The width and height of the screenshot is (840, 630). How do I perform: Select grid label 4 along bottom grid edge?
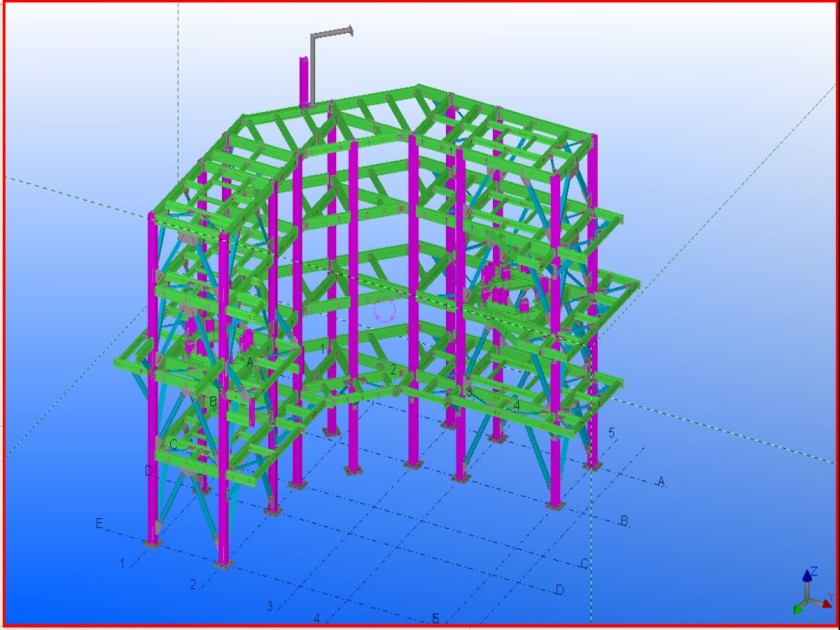coord(317,619)
